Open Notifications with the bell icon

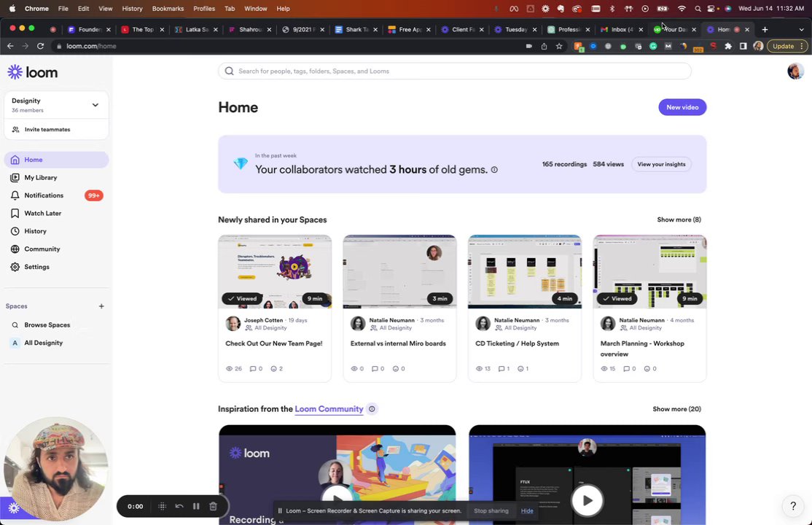(x=56, y=195)
